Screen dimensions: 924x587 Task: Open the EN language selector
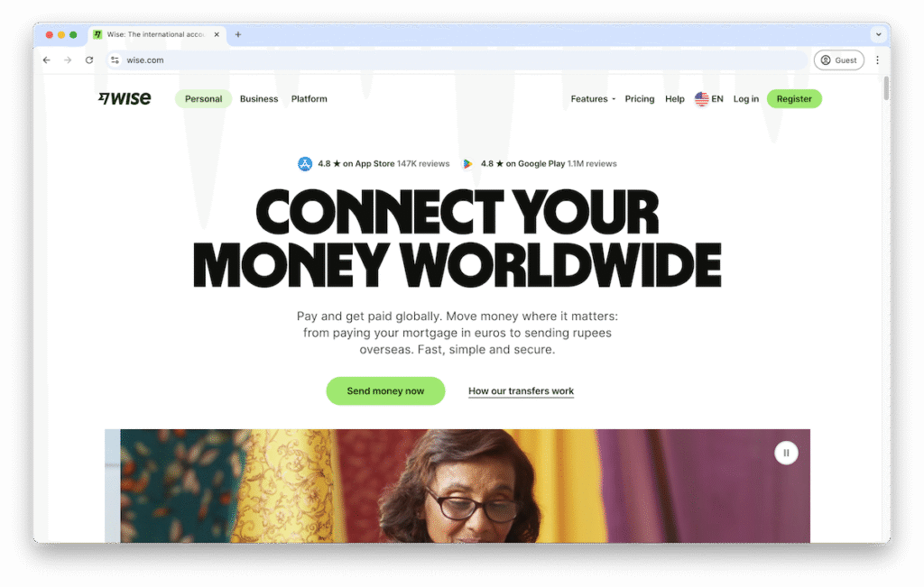(709, 99)
